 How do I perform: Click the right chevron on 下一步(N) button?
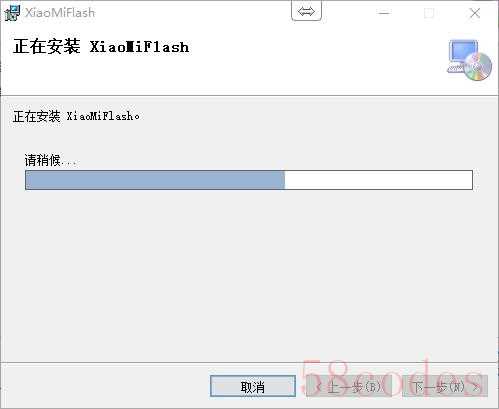coord(477,387)
